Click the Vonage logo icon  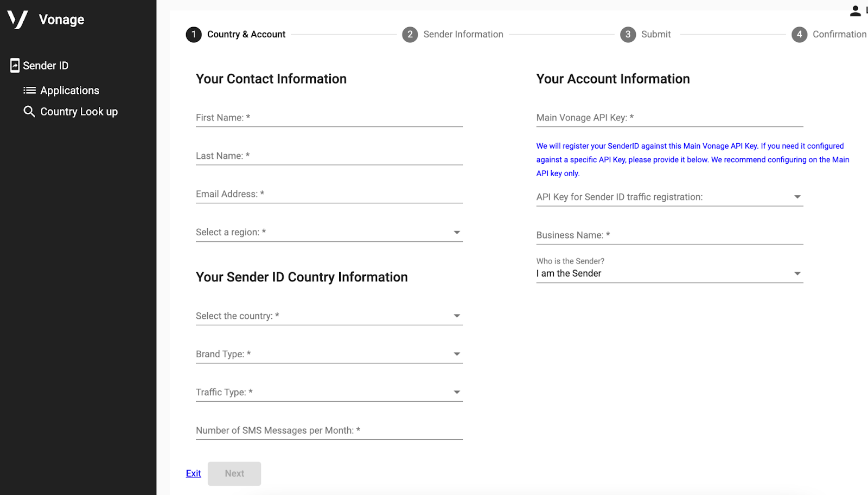pos(17,20)
